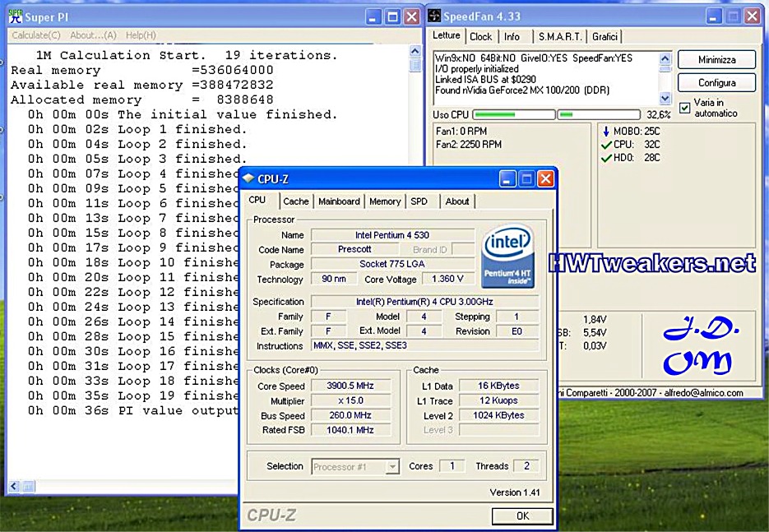Screen dimensions: 769x532
Task: Click the MOBO temperature down-arrow icon
Action: click(606, 132)
